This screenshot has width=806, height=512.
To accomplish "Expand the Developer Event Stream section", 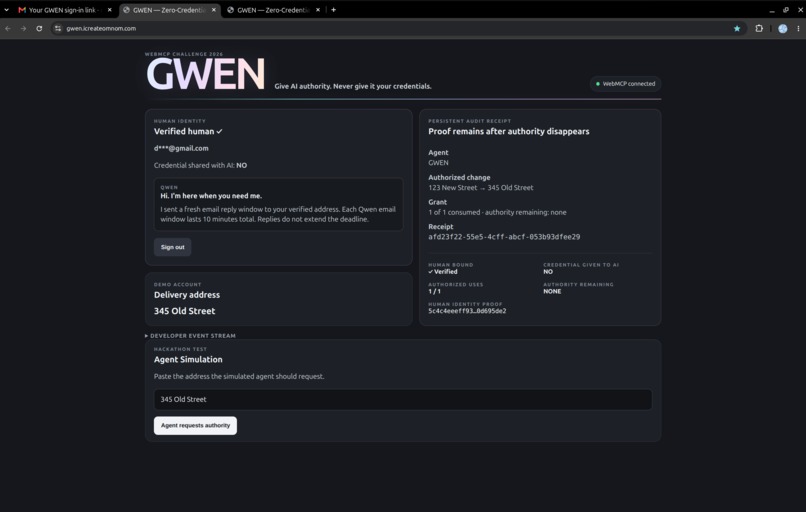I will pyautogui.click(x=190, y=336).
